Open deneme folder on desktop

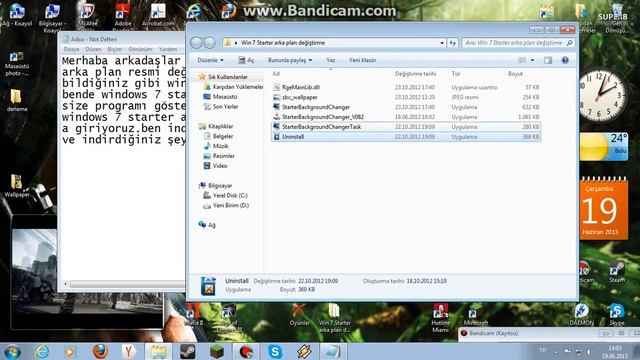[16, 100]
